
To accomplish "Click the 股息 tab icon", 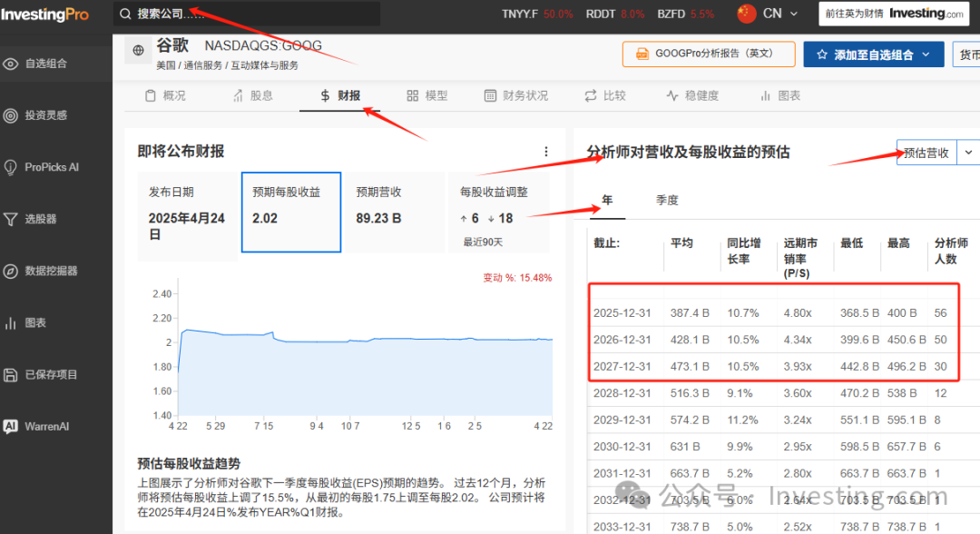I will click(x=238, y=95).
